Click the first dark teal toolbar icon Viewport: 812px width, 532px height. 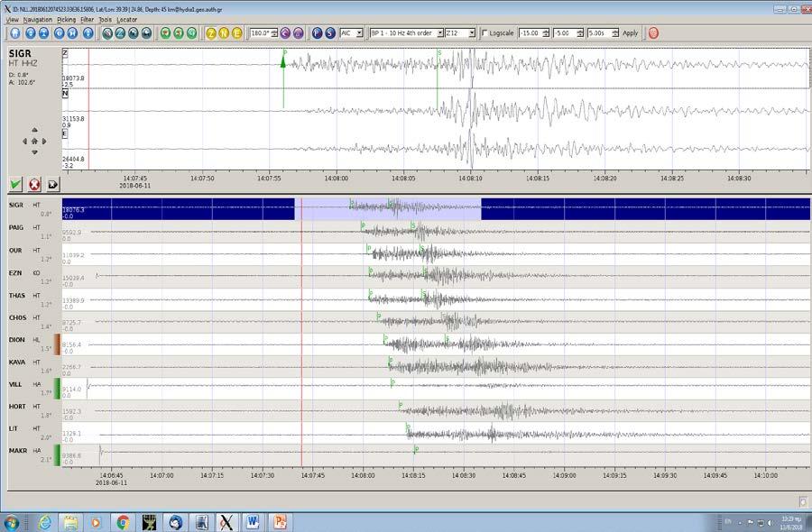pos(107,33)
